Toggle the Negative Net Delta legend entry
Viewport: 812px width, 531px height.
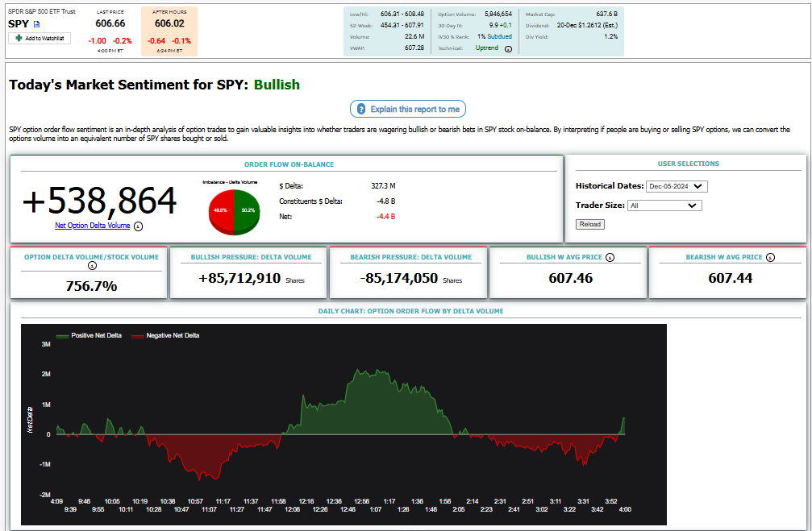click(165, 336)
